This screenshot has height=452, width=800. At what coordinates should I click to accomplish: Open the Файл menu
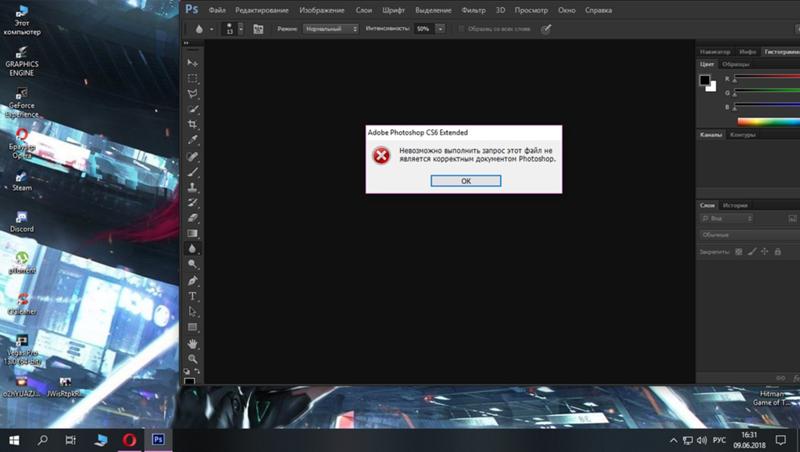tap(217, 10)
